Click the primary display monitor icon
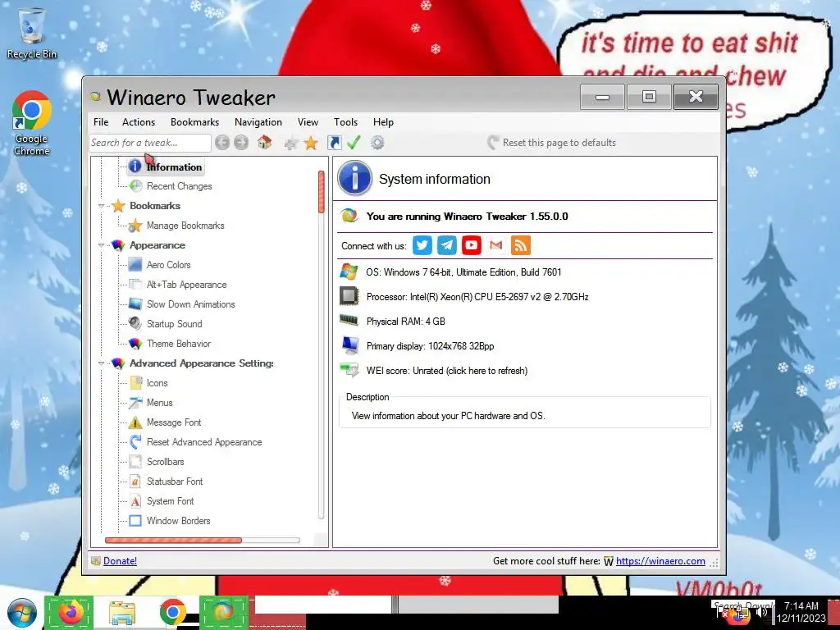The image size is (840, 630). tap(349, 345)
